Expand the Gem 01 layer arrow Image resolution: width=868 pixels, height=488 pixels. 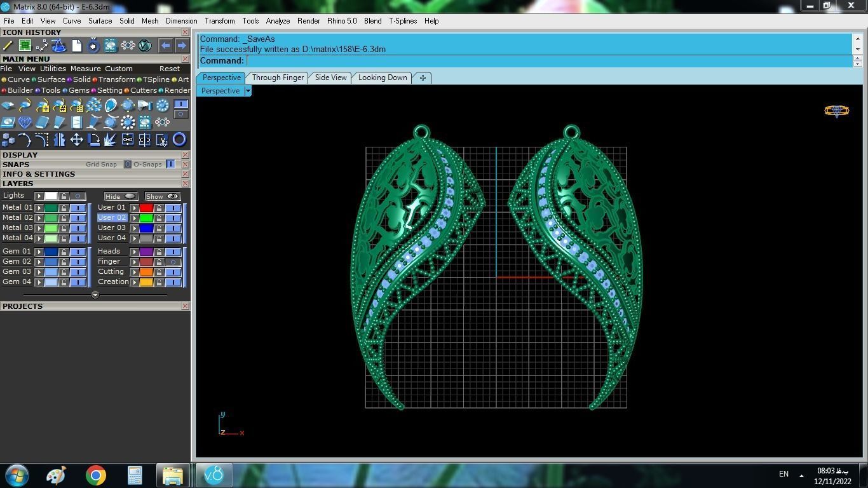pyautogui.click(x=39, y=252)
